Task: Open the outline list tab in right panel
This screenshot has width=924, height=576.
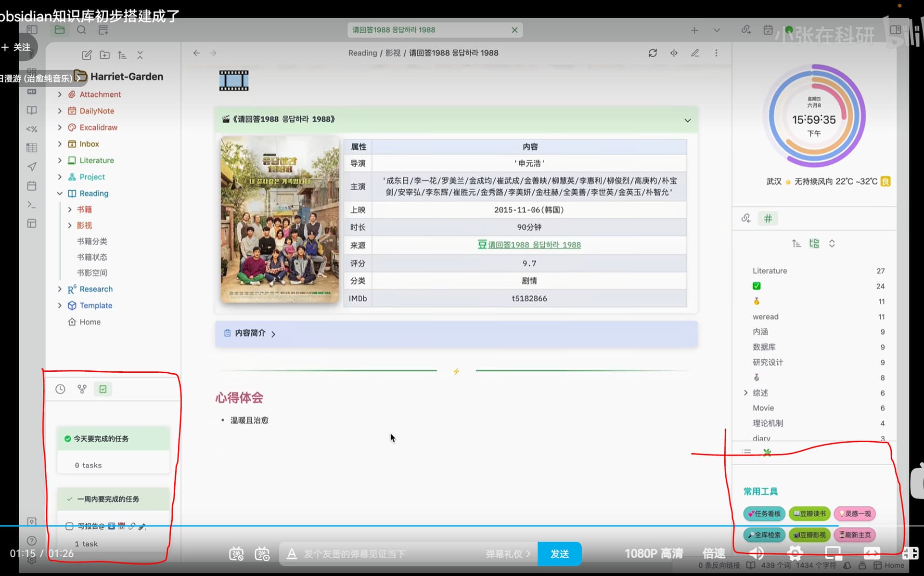Action: click(746, 452)
